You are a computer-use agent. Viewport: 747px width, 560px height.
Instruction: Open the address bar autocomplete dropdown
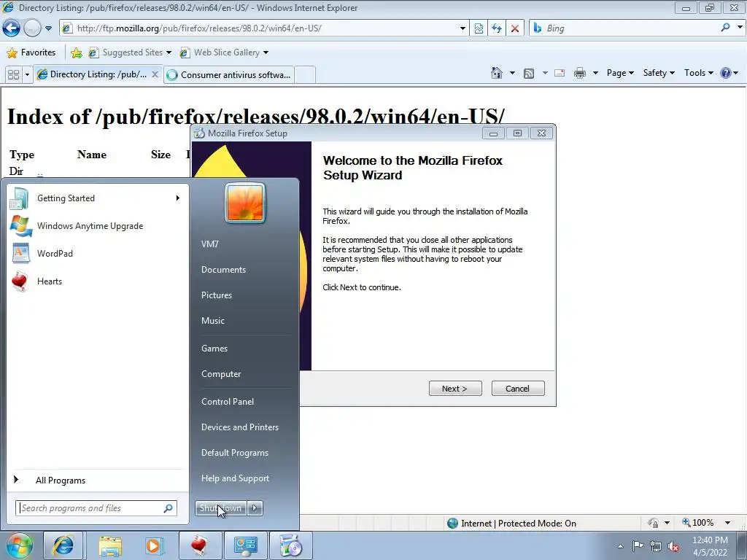point(462,28)
